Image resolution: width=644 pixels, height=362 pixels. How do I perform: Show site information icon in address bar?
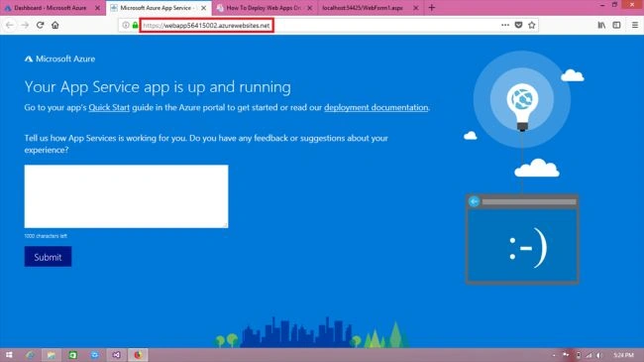[126, 25]
